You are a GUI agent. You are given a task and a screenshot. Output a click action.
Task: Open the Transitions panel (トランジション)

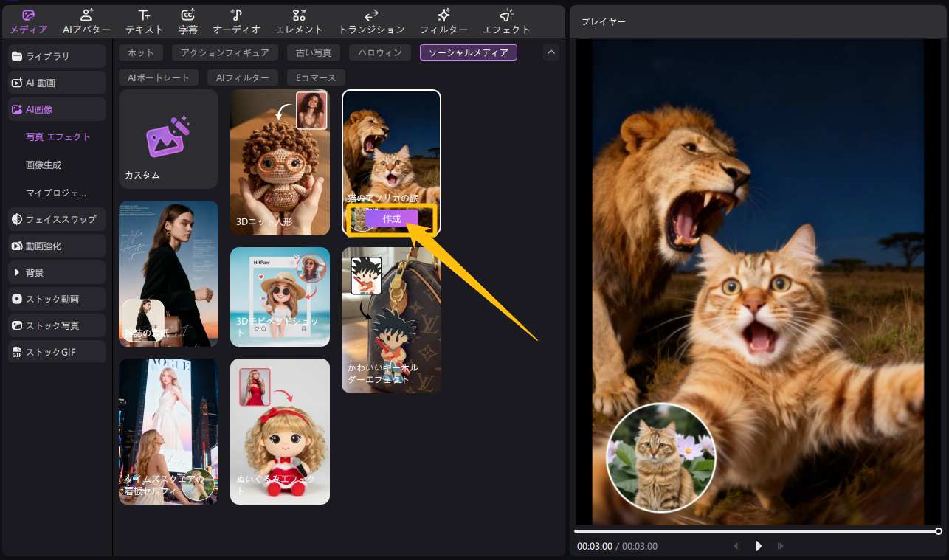(371, 21)
